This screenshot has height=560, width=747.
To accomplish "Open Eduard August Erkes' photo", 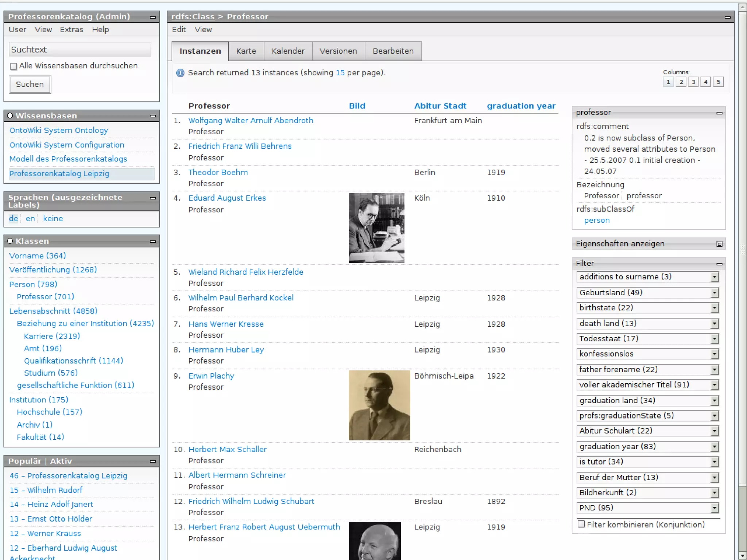I will click(x=376, y=228).
